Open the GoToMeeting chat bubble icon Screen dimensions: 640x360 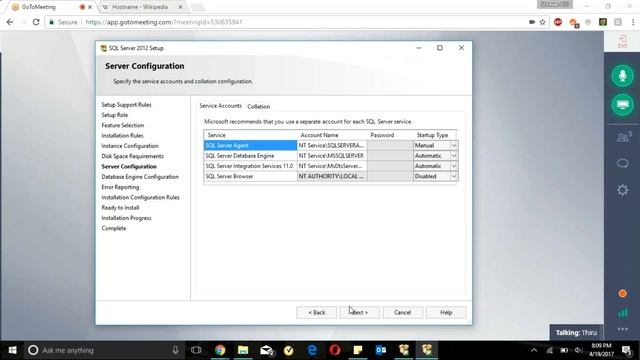point(622,163)
